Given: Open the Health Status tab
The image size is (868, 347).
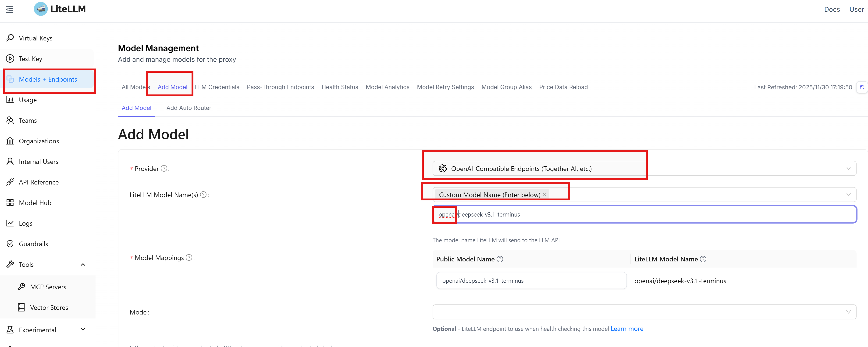Looking at the screenshot, I should [x=340, y=87].
